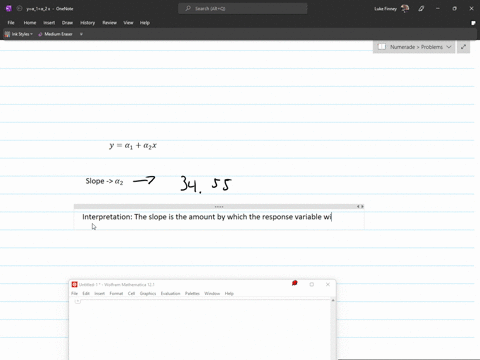Open the Ink Styles gallery icon
Screen dimensions: 480x360
coord(7,34)
